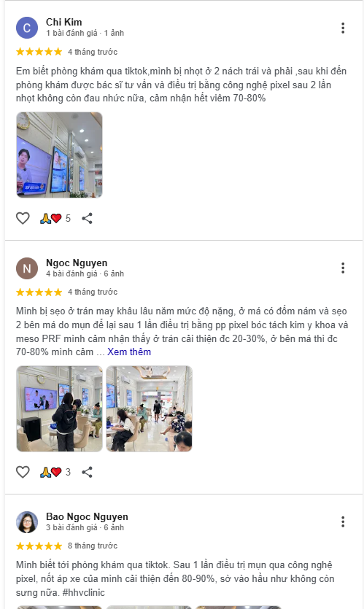Open Bao Ngoc Nguyen's profile picture
The width and height of the screenshot is (364, 609).
(27, 522)
